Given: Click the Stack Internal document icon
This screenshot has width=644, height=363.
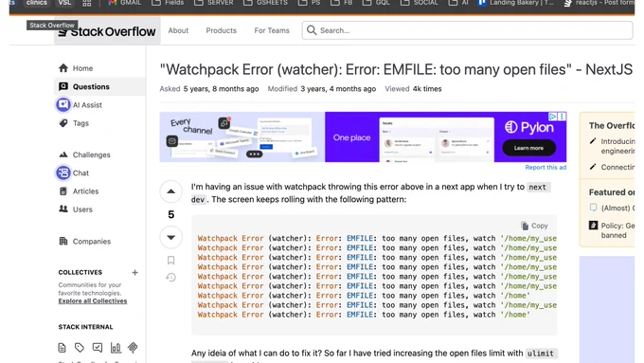Looking at the screenshot, I should [x=62, y=348].
